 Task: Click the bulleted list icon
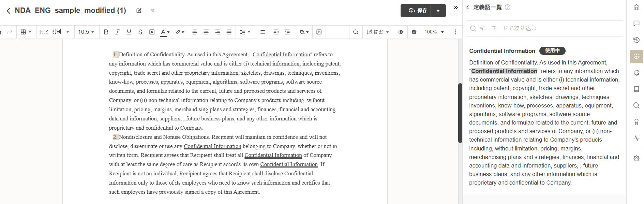coord(262,32)
